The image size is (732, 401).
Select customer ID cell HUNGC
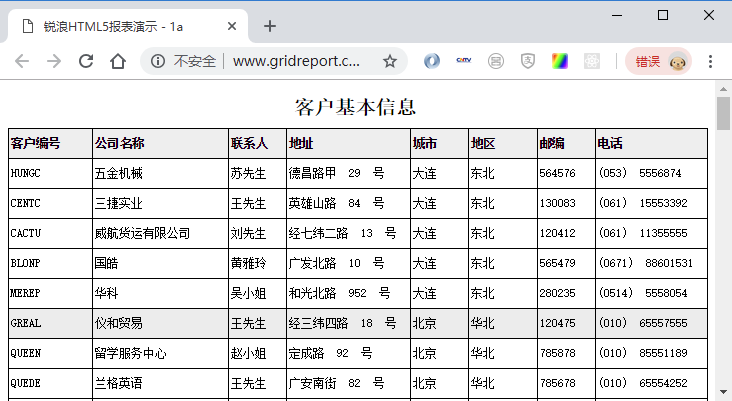click(50, 174)
